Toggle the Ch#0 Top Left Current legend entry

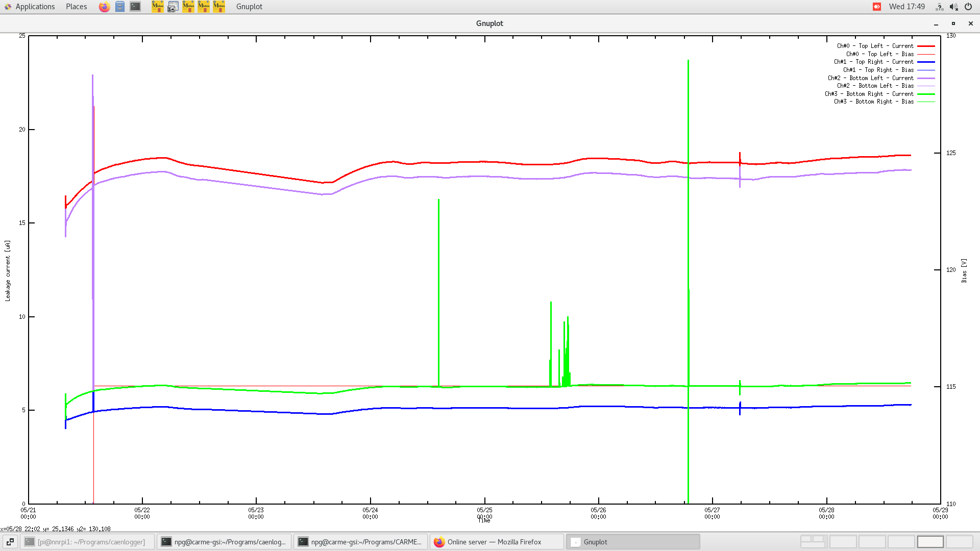pos(875,46)
